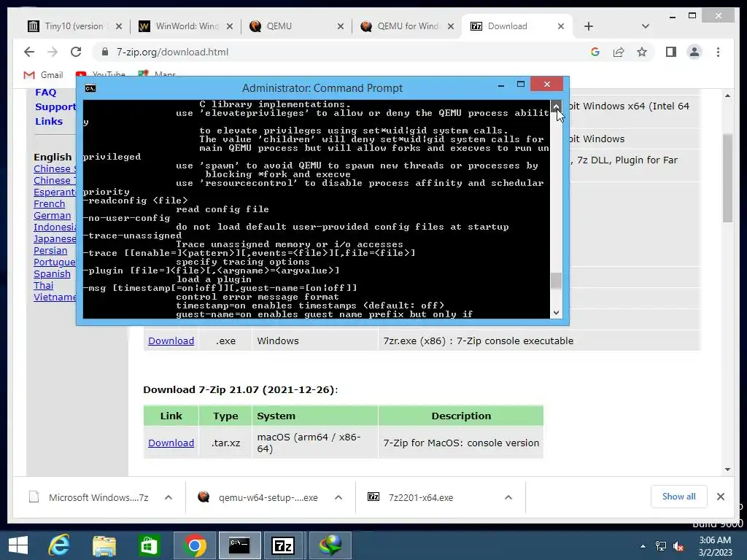The height and width of the screenshot is (560, 747).
Task: Expand options for 7z2201-x64.exe download
Action: pos(508,497)
